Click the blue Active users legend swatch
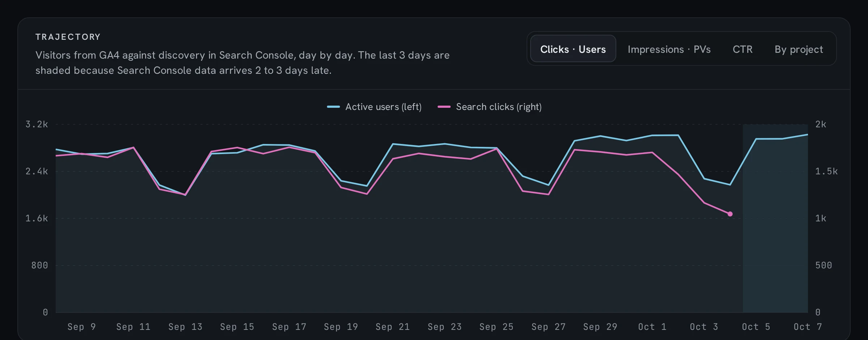The height and width of the screenshot is (340, 868). click(x=333, y=107)
